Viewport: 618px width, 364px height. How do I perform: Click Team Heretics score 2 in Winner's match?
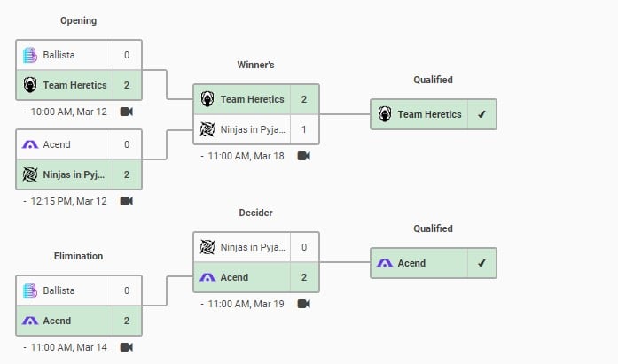pyautogui.click(x=303, y=99)
